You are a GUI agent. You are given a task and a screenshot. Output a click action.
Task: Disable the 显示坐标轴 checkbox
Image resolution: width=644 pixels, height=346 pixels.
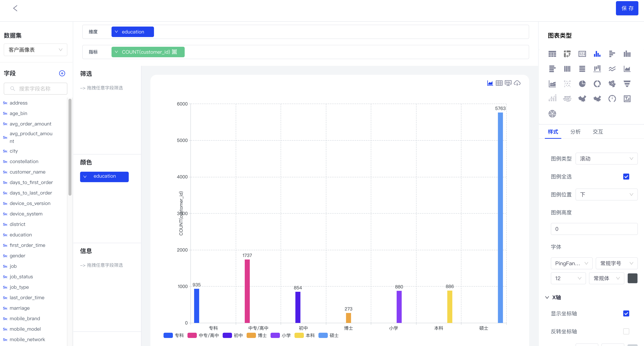[626, 313]
